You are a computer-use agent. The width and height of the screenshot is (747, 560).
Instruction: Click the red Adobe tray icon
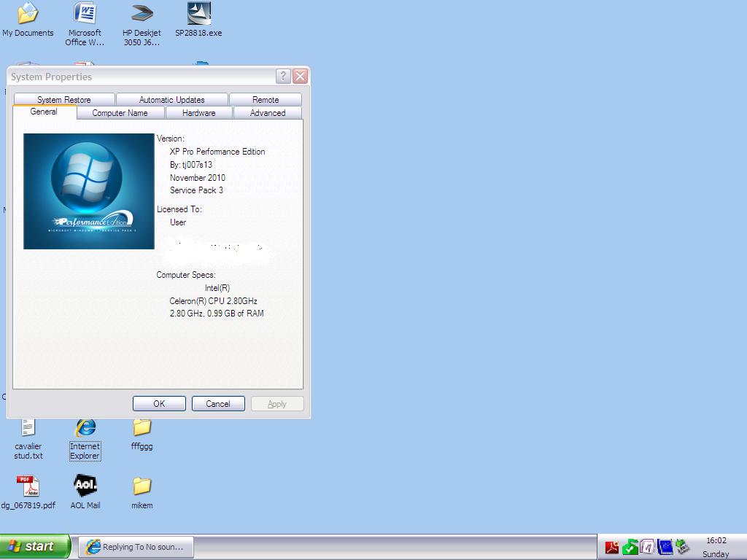tap(612, 548)
